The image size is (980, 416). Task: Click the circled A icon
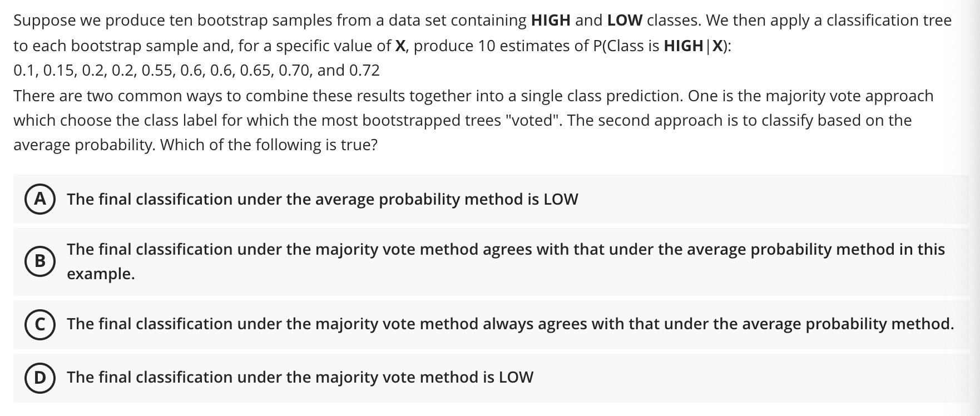click(x=39, y=199)
